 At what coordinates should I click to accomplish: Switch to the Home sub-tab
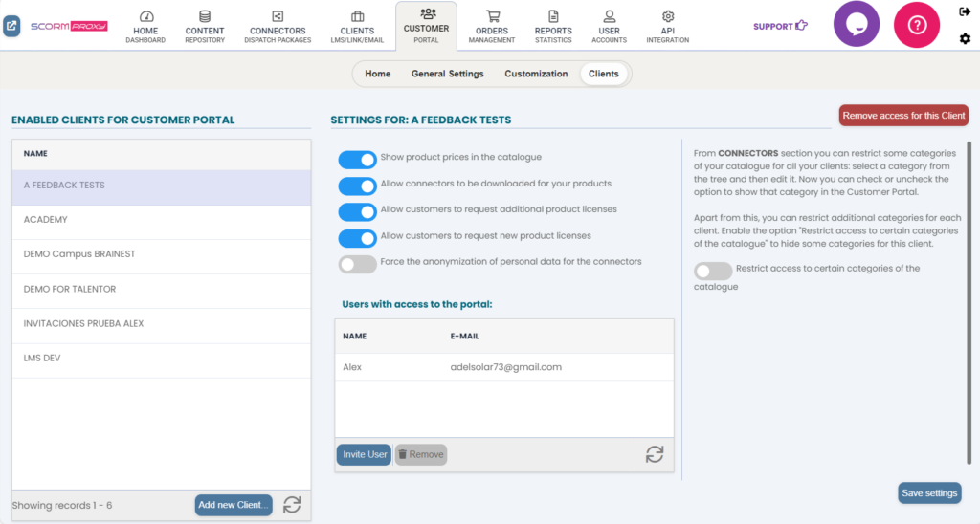click(377, 74)
